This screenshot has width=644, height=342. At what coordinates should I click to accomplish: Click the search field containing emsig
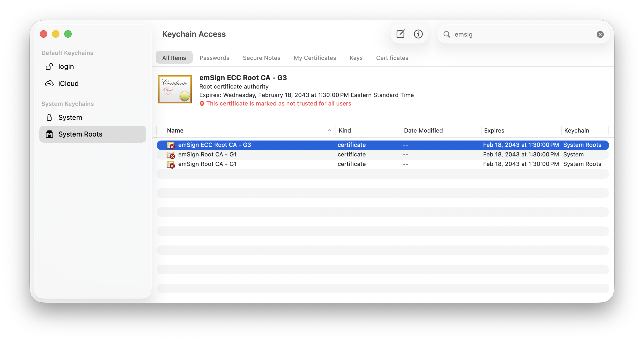point(523,34)
